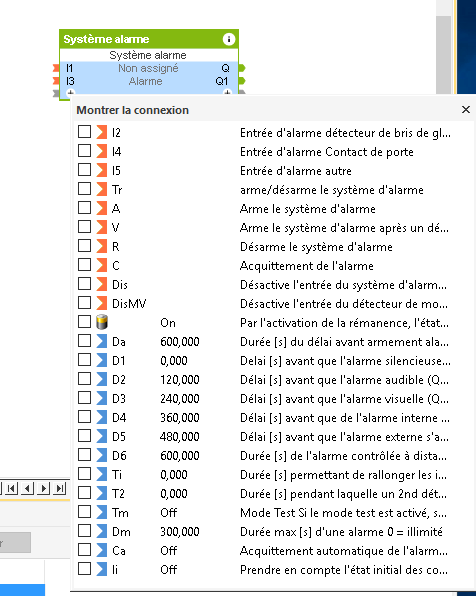476x596 pixels.
Task: Expand outputs with the right plus button
Action: pyautogui.click(x=227, y=92)
